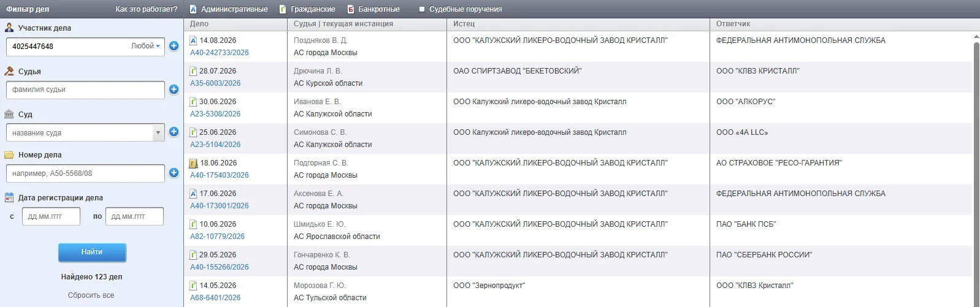980x307 pixels.
Task: Add another judge with plus icon
Action: tap(174, 89)
